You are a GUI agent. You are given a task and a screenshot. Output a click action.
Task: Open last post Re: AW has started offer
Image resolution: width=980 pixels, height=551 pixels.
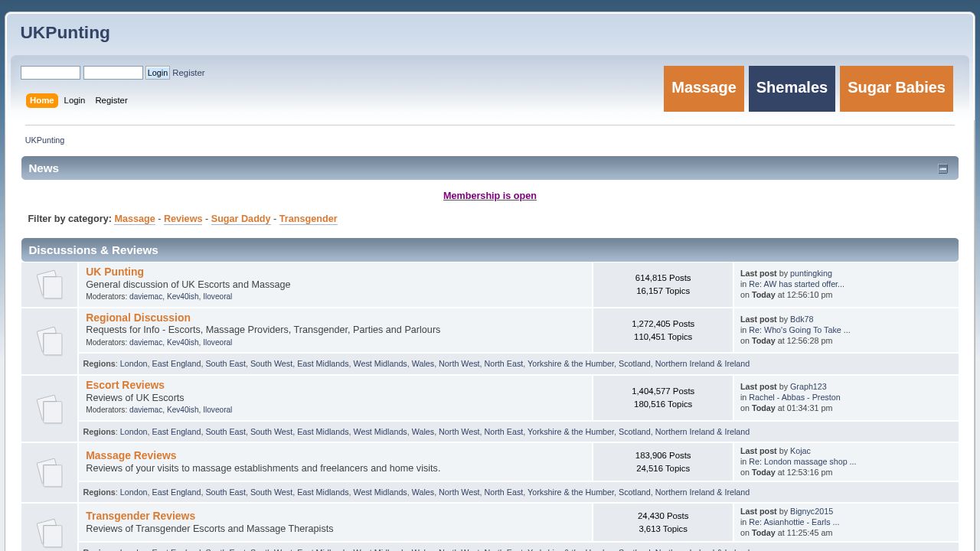[796, 284]
